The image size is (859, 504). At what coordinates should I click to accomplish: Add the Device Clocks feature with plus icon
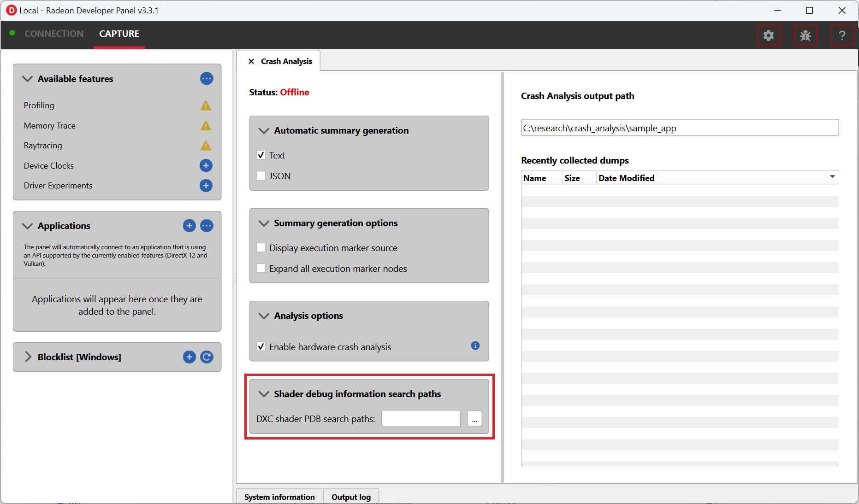(206, 165)
